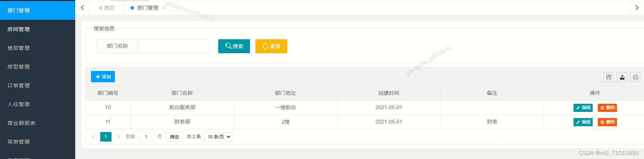644x159 pixels.
Task: Click the 添加 add button
Action: (x=103, y=76)
